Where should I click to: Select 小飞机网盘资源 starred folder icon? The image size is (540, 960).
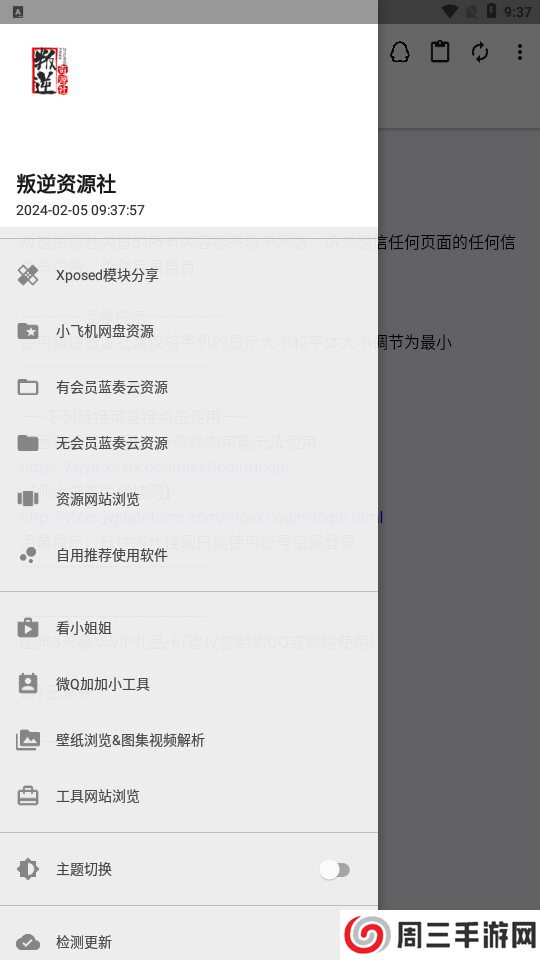tap(28, 331)
